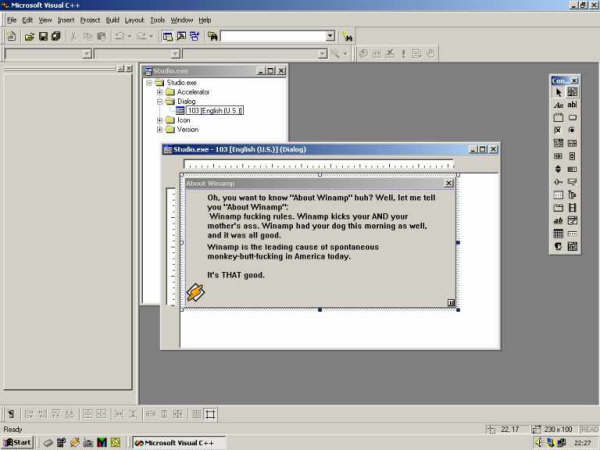The height and width of the screenshot is (450, 600).
Task: Click the Search binoculars icon after Find box
Action: [x=347, y=36]
